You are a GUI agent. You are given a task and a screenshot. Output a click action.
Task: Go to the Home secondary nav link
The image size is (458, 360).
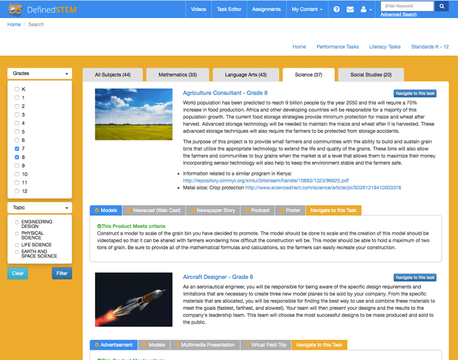click(x=299, y=47)
